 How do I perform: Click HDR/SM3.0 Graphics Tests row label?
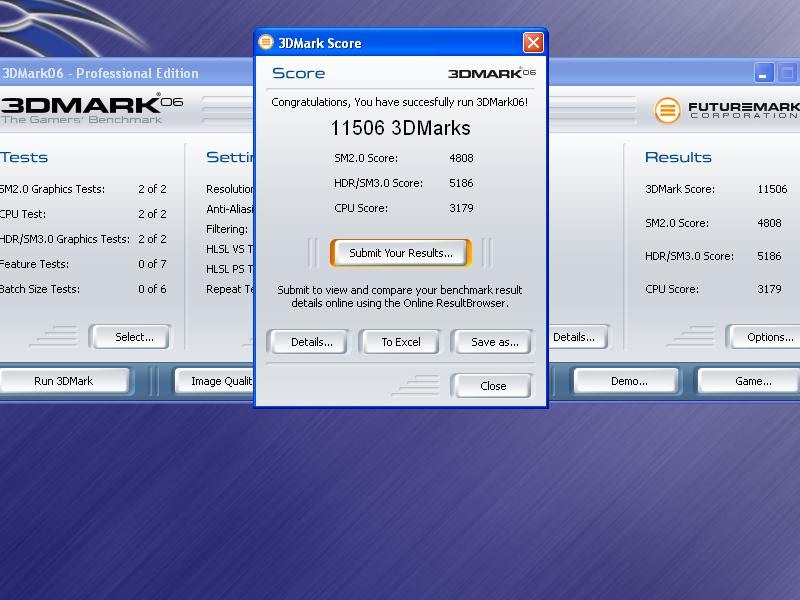click(65, 239)
